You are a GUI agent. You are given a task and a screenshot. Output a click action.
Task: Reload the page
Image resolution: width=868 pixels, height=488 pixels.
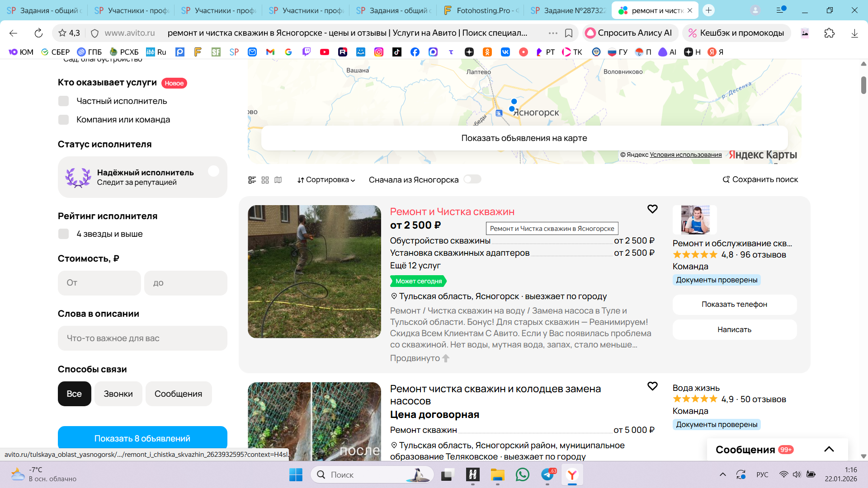click(38, 33)
